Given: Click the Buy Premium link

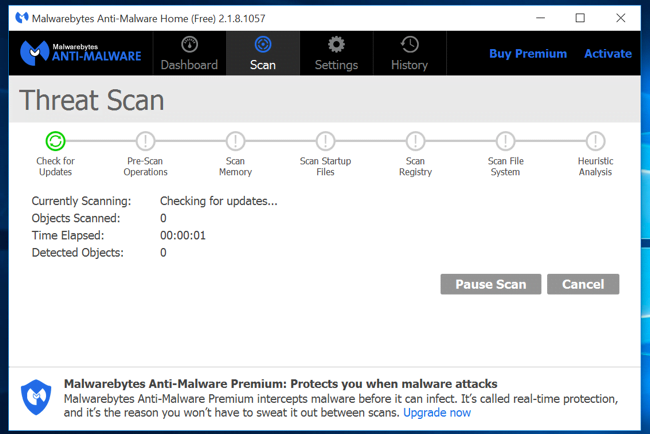Looking at the screenshot, I should point(528,53).
